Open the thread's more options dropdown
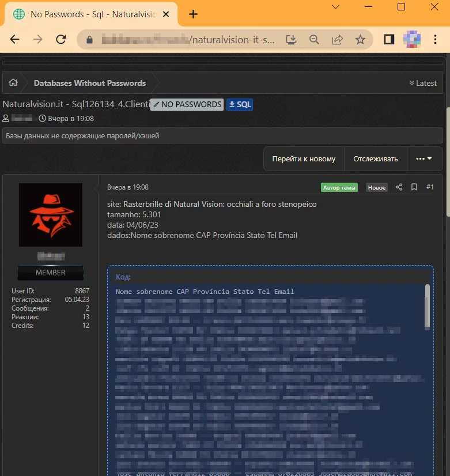The width and height of the screenshot is (450, 476). pyautogui.click(x=424, y=159)
